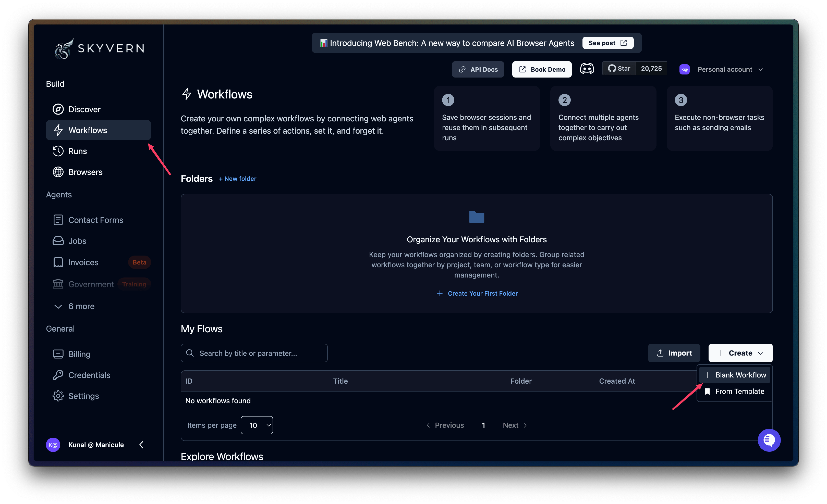Screen dimensions: 827x504
Task: Click the search magnifier icon in My Flows
Action: tap(190, 353)
